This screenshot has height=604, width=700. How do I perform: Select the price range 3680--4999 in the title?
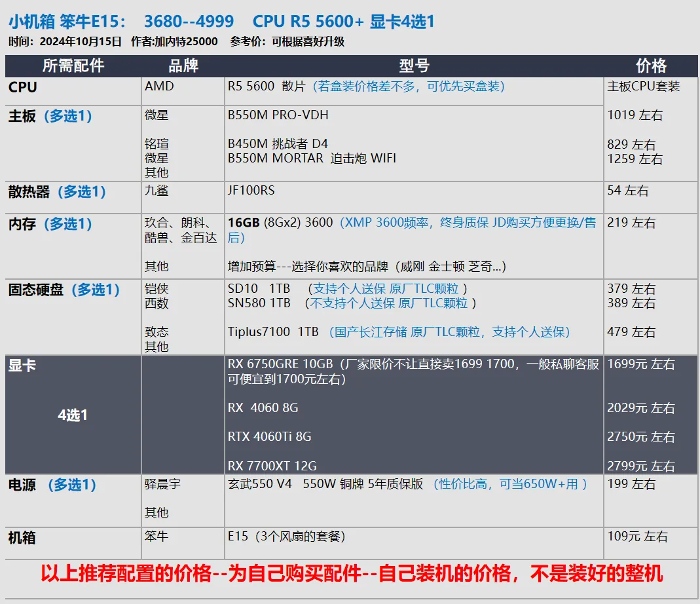[x=189, y=22]
